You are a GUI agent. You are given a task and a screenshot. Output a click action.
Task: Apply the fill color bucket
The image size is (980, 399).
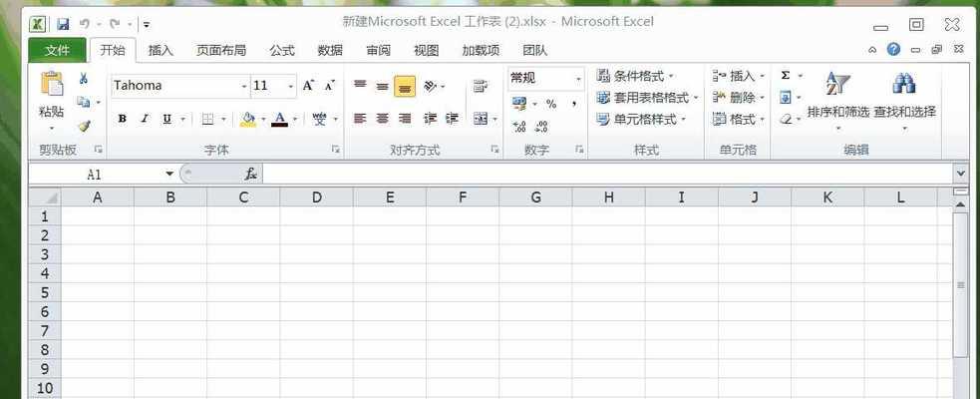(248, 119)
